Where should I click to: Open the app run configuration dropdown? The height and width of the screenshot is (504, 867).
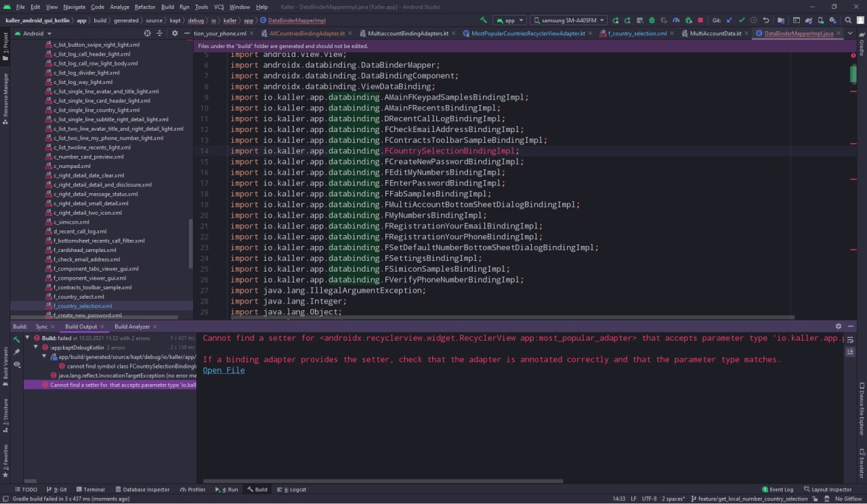pyautogui.click(x=509, y=20)
